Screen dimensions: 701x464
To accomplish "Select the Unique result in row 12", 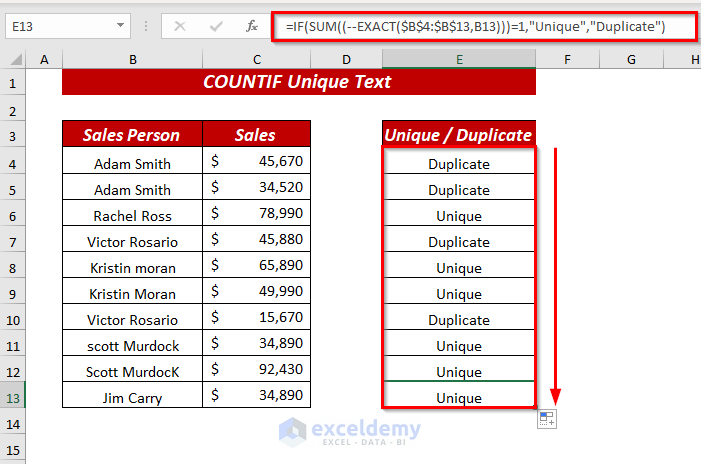I will click(459, 369).
